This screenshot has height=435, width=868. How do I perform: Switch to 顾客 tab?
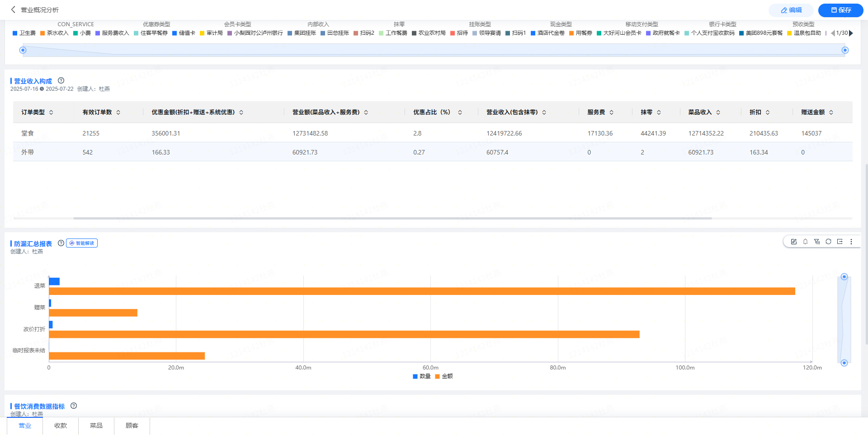point(132,426)
